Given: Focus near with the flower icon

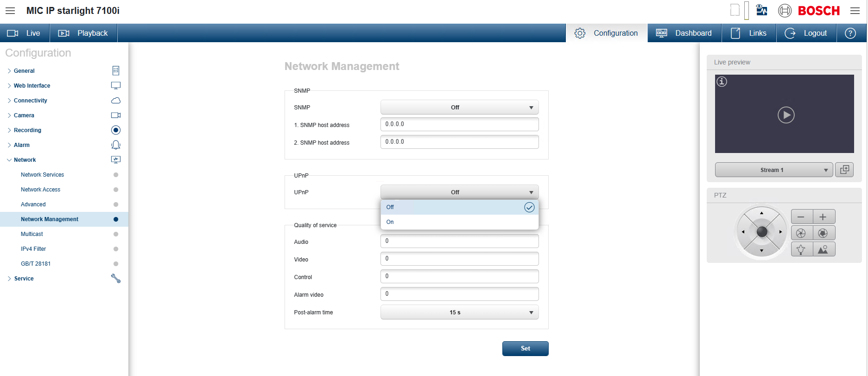Looking at the screenshot, I should click(802, 249).
